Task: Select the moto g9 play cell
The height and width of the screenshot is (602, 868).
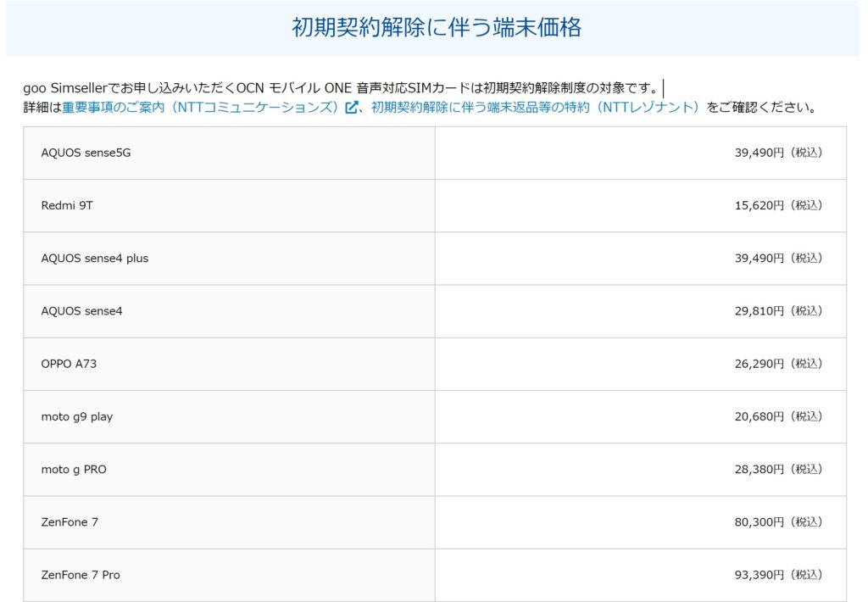Action: point(229,417)
